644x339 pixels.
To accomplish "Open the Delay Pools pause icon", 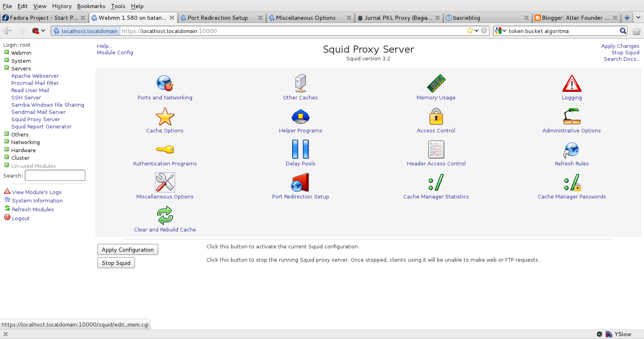I will click(x=300, y=149).
